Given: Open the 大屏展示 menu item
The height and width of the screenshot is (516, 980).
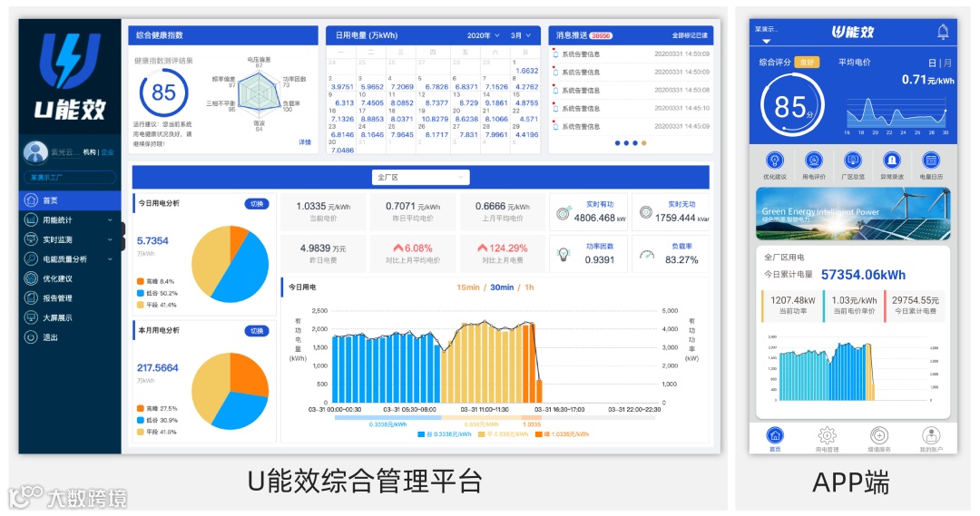Looking at the screenshot, I should pyautogui.click(x=70, y=317).
